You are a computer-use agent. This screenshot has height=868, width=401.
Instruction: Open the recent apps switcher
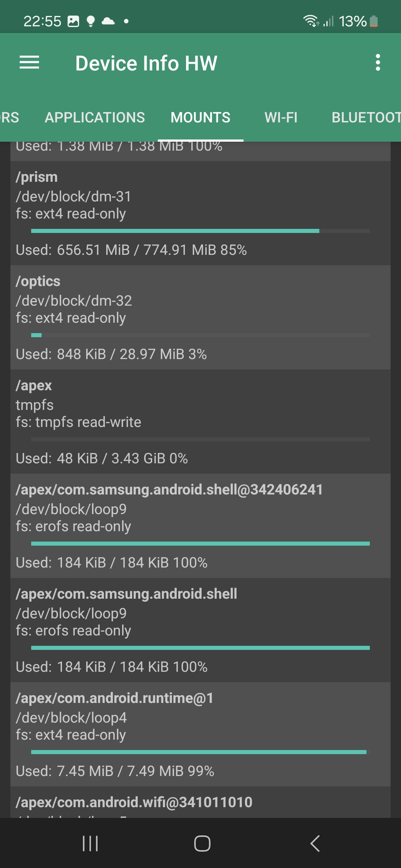[x=90, y=844]
